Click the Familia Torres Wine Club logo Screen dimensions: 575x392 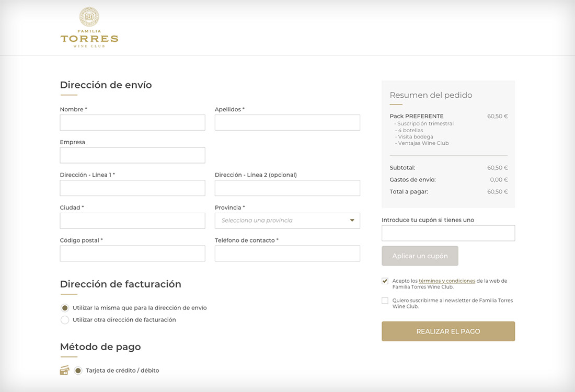89,28
